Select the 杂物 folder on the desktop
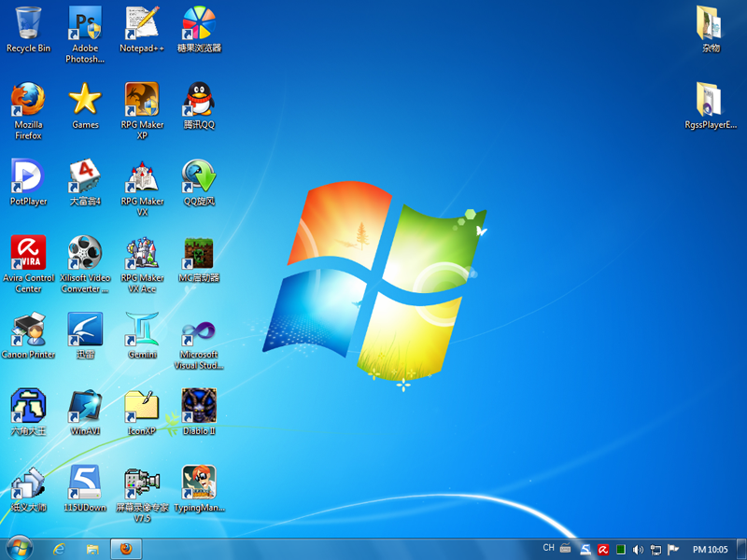This screenshot has width=747, height=560. [710, 22]
